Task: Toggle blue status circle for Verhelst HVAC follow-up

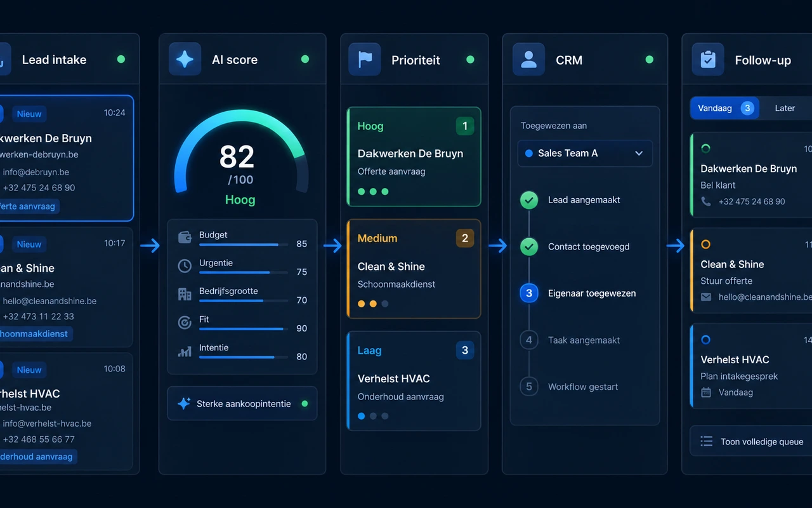Action: coord(705,340)
